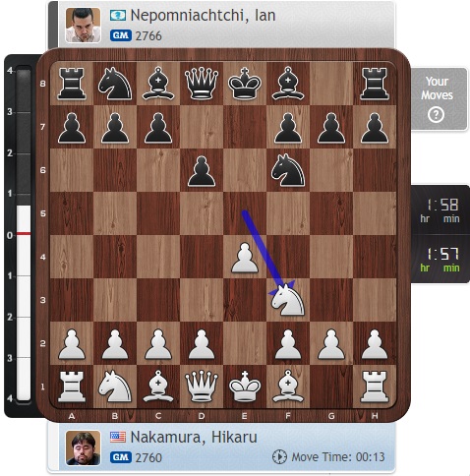Click the white king on e1
Viewport: 470px width, 476px height.
pyautogui.click(x=245, y=387)
